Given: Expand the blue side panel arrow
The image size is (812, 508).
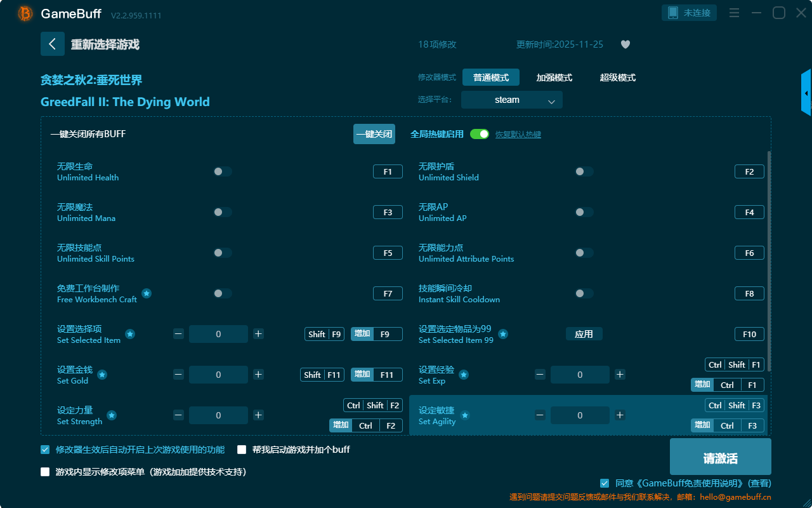Looking at the screenshot, I should tap(806, 93).
